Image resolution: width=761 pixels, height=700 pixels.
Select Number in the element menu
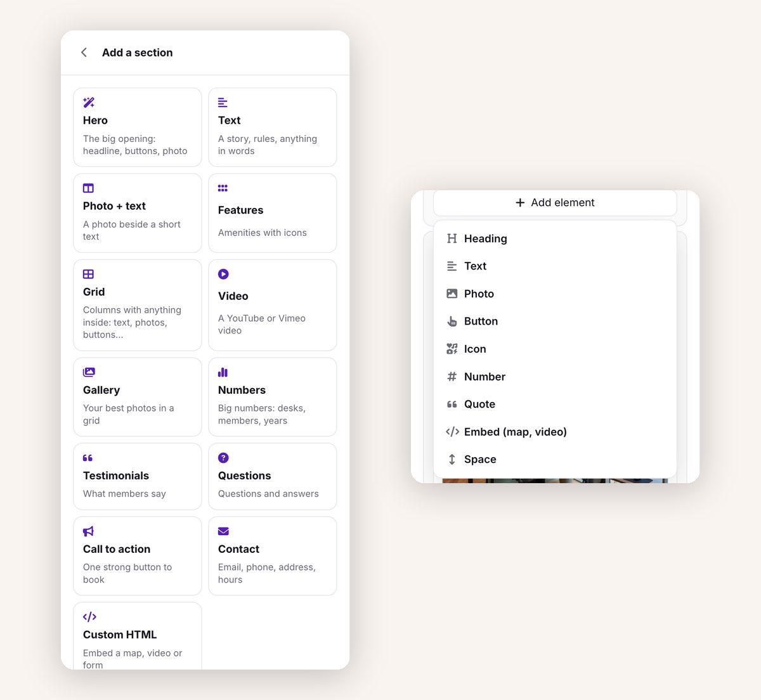[x=555, y=377]
